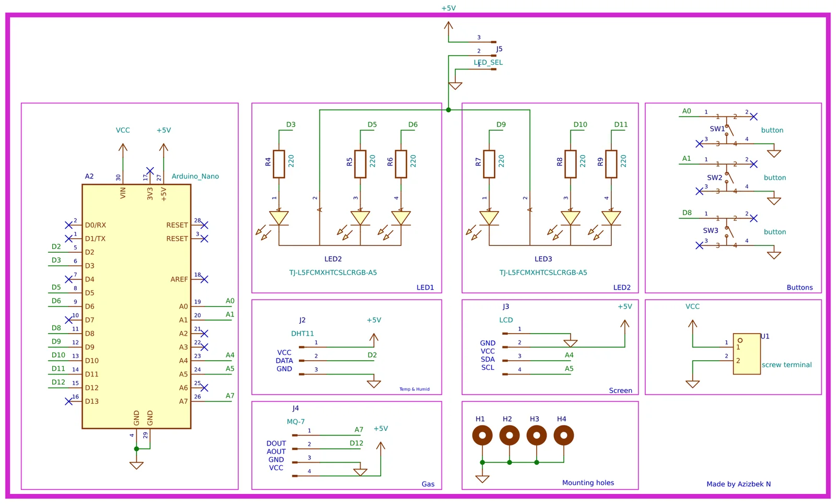Select resistor R5 symbol

coord(361,164)
